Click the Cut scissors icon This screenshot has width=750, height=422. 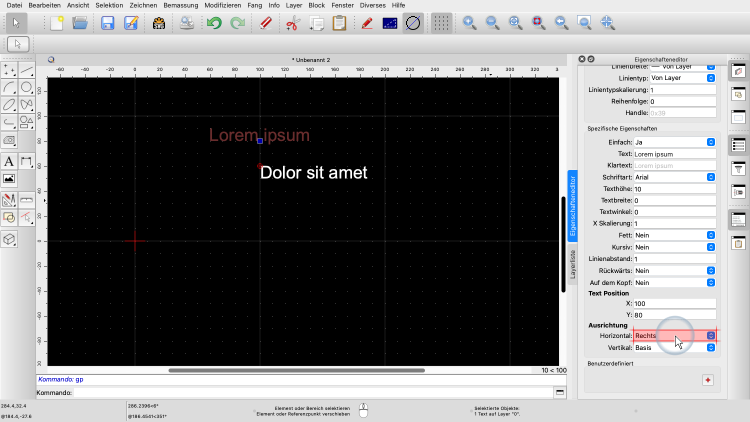tap(293, 22)
